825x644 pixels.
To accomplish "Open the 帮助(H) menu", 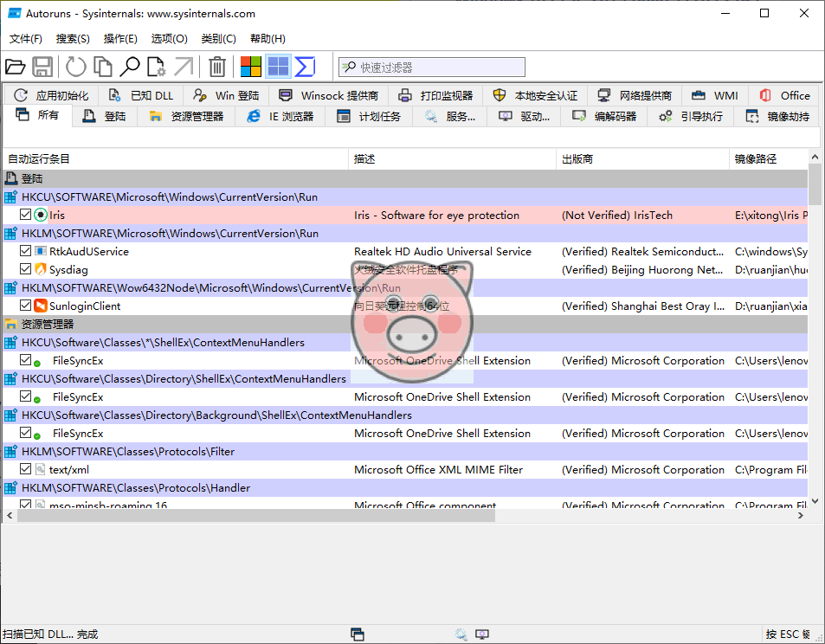I will (267, 38).
